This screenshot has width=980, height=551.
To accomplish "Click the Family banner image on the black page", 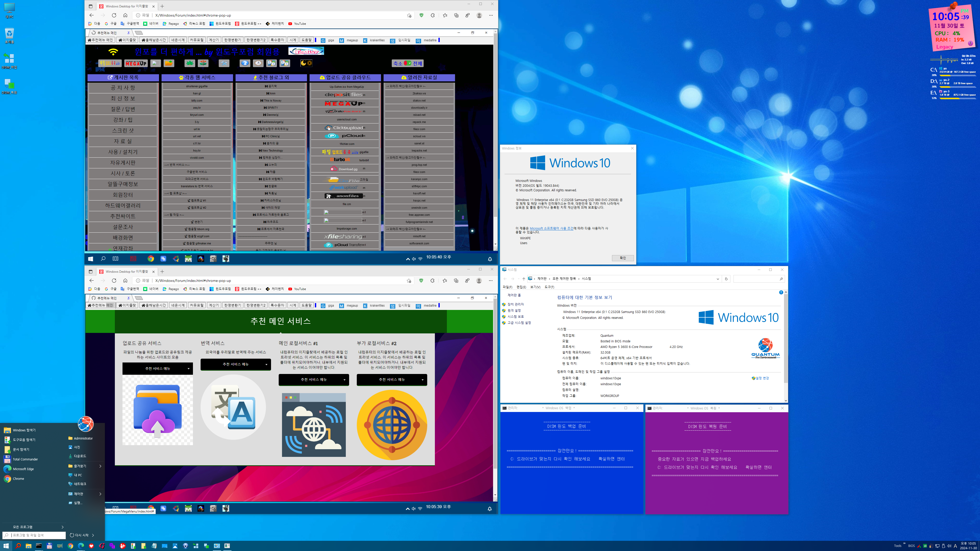I will pyautogui.click(x=306, y=51).
